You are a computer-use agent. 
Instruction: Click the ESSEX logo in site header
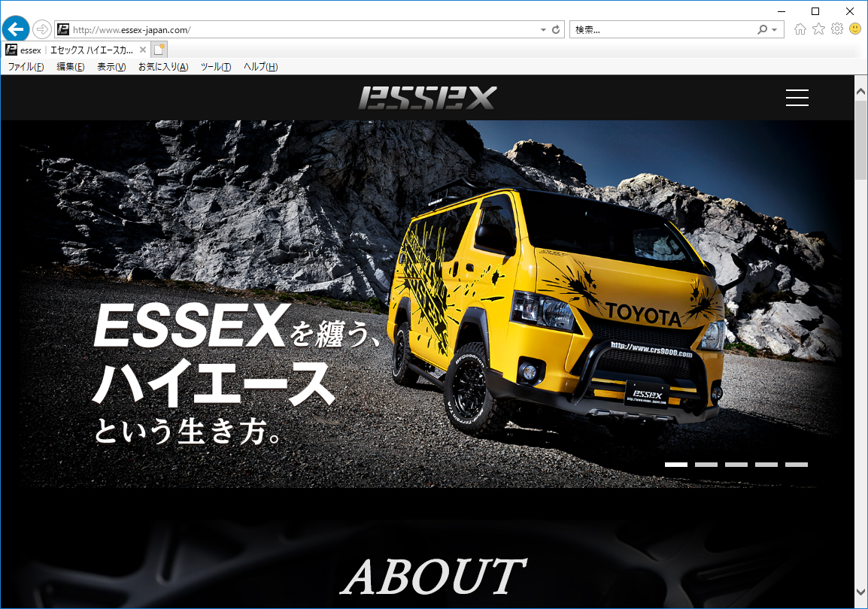coord(427,98)
